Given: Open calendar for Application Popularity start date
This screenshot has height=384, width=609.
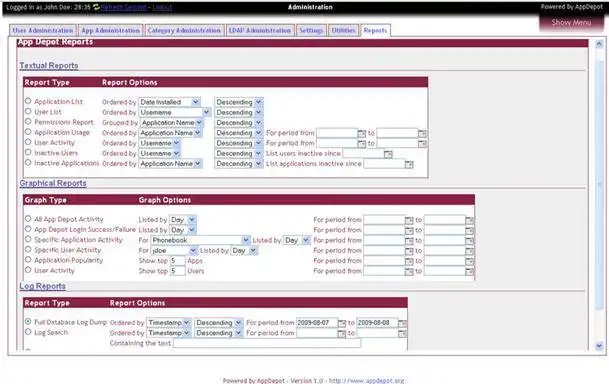Looking at the screenshot, I should [409, 261].
